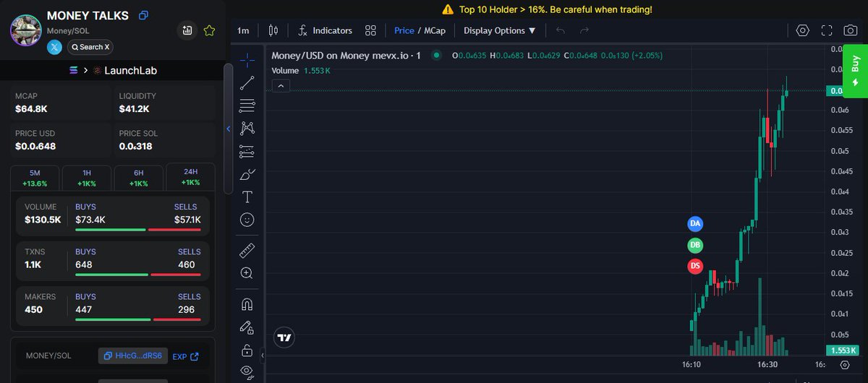The height and width of the screenshot is (383, 868).
Task: Open the EXP explorer link
Action: click(185, 356)
